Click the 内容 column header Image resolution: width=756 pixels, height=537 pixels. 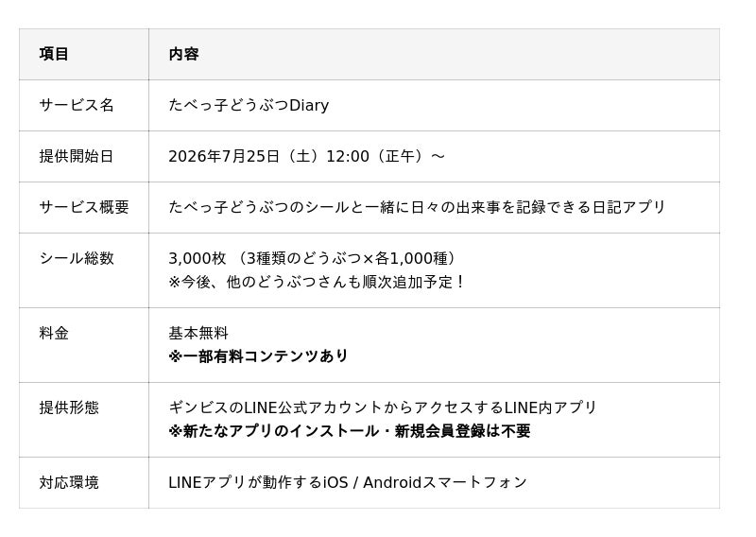[183, 54]
